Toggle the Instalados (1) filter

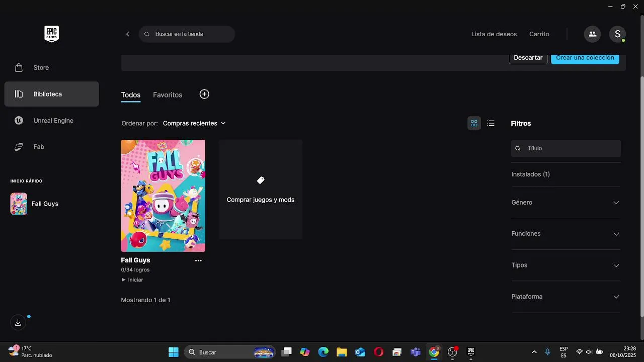click(x=530, y=174)
